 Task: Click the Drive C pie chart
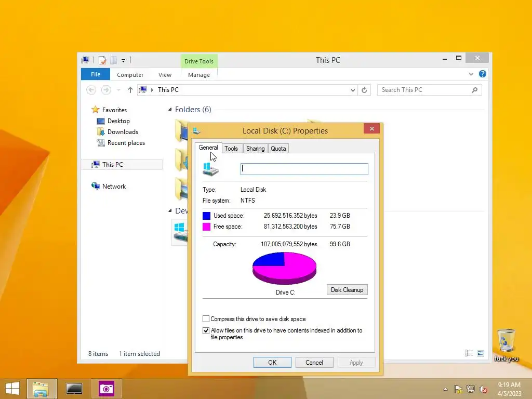click(284, 268)
